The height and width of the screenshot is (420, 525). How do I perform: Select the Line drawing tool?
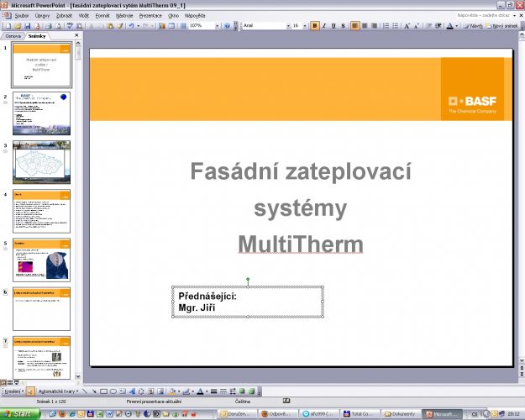click(85, 391)
